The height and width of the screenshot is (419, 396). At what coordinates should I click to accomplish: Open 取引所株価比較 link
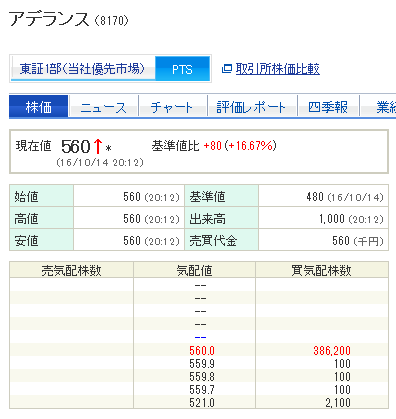(278, 69)
